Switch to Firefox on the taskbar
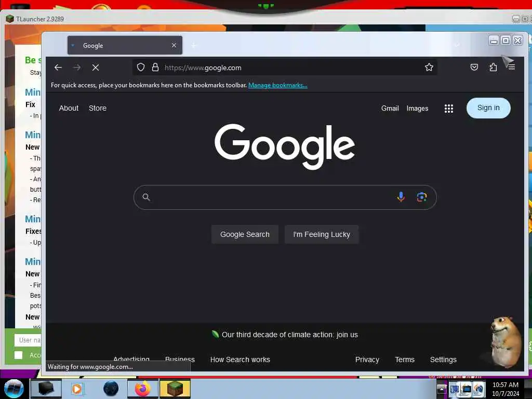 pos(143,389)
